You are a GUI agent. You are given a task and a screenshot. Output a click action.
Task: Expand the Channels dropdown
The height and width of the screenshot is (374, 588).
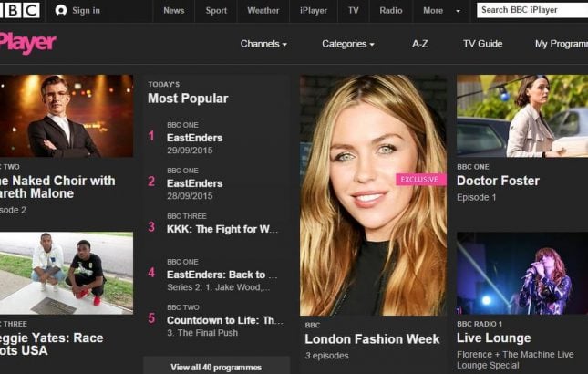pos(263,44)
